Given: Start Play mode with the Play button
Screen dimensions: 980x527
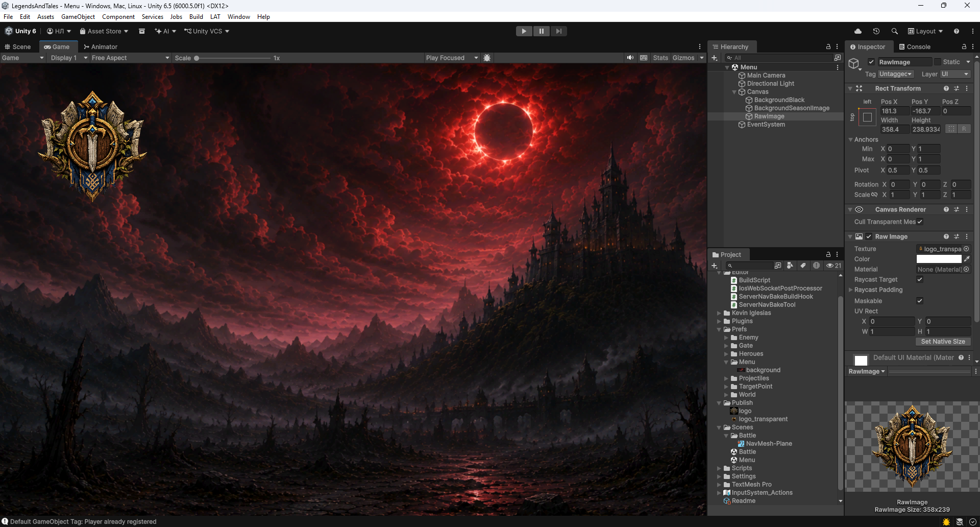Looking at the screenshot, I should (x=524, y=31).
